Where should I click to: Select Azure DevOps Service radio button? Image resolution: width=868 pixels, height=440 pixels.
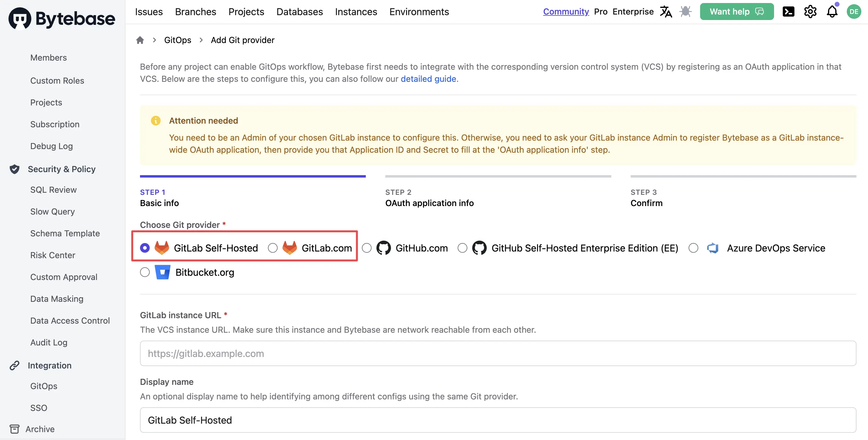[x=693, y=248]
